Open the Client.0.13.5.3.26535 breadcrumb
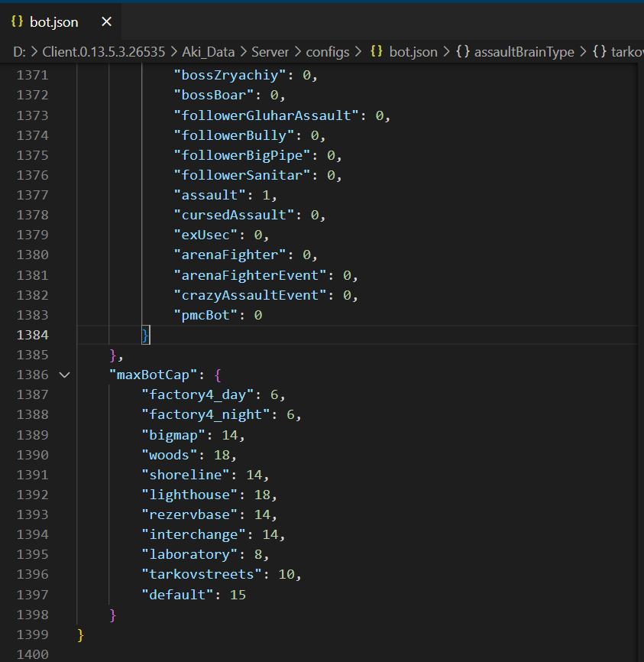 coord(101,52)
